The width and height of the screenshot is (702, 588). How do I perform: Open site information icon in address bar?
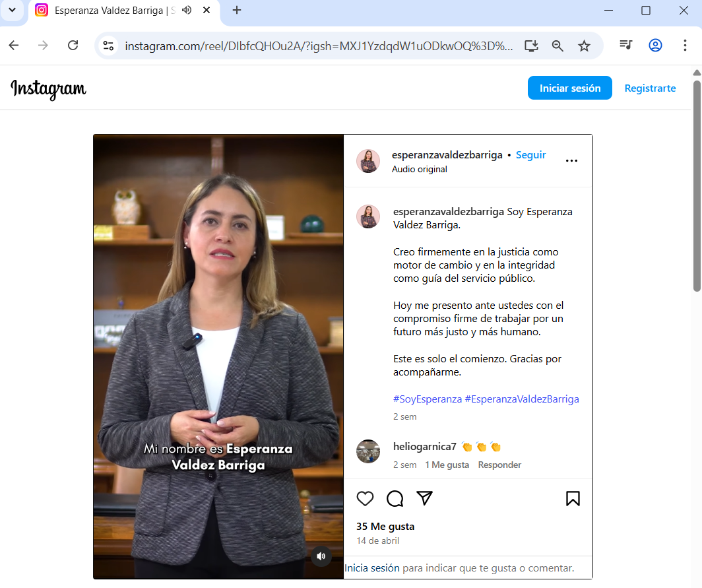click(x=108, y=46)
